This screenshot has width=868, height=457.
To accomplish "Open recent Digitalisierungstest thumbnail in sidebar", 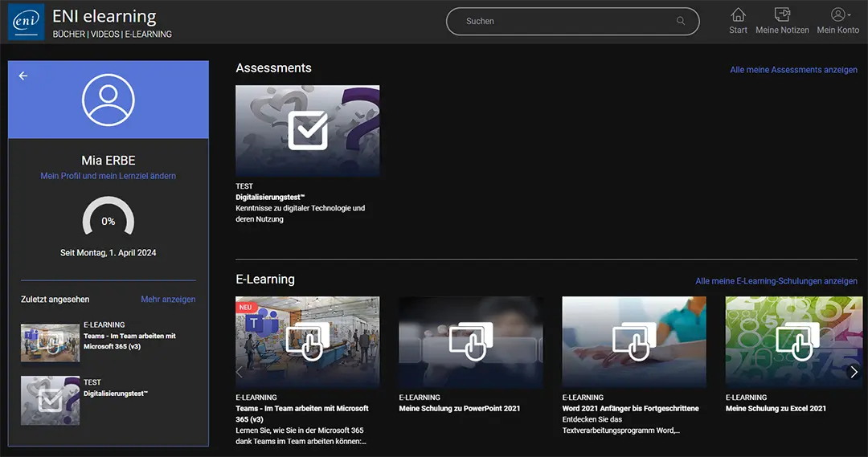I will click(x=50, y=401).
